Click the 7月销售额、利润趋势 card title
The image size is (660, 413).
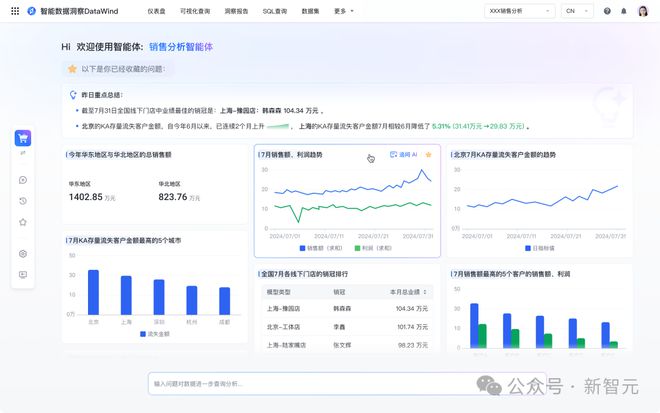(x=292, y=155)
